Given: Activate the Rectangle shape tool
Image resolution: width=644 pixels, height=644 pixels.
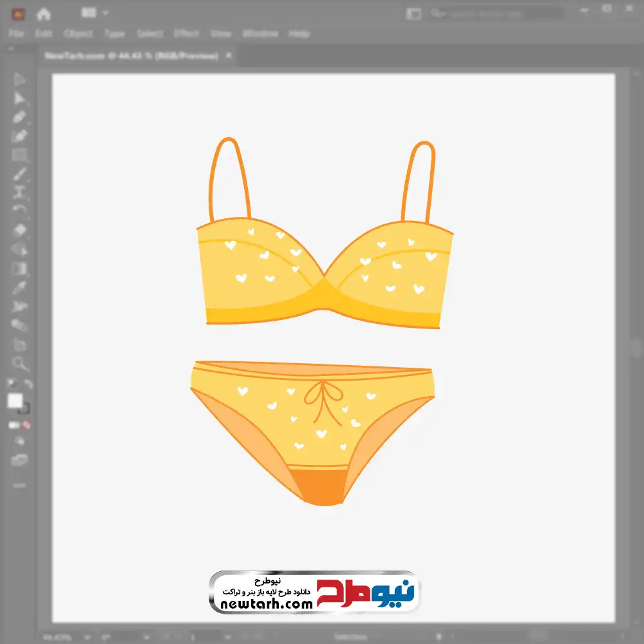Looking at the screenshot, I should 19,155.
